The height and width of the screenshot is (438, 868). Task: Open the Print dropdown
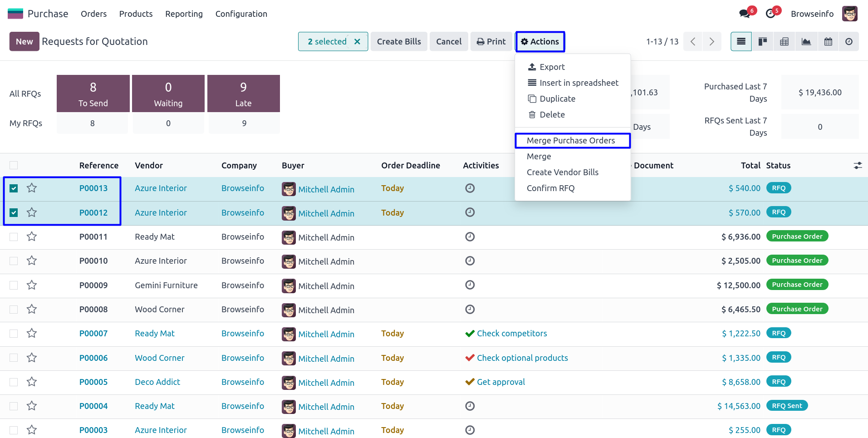(491, 42)
